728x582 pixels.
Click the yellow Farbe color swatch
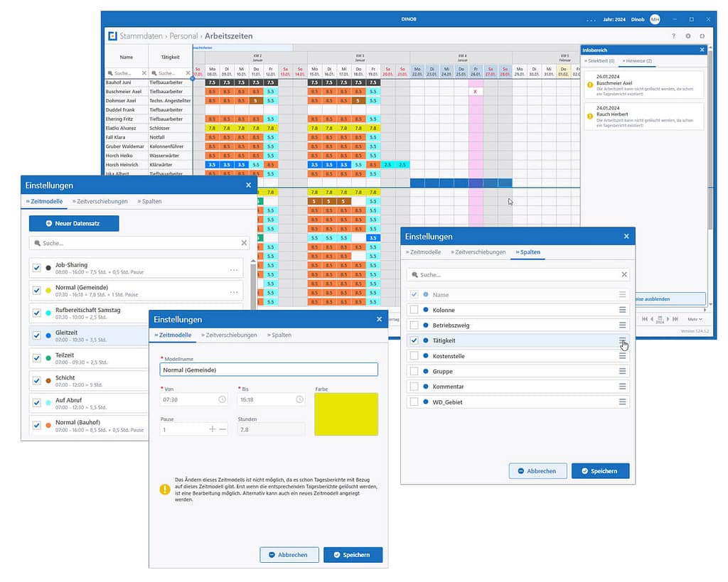coord(346,414)
